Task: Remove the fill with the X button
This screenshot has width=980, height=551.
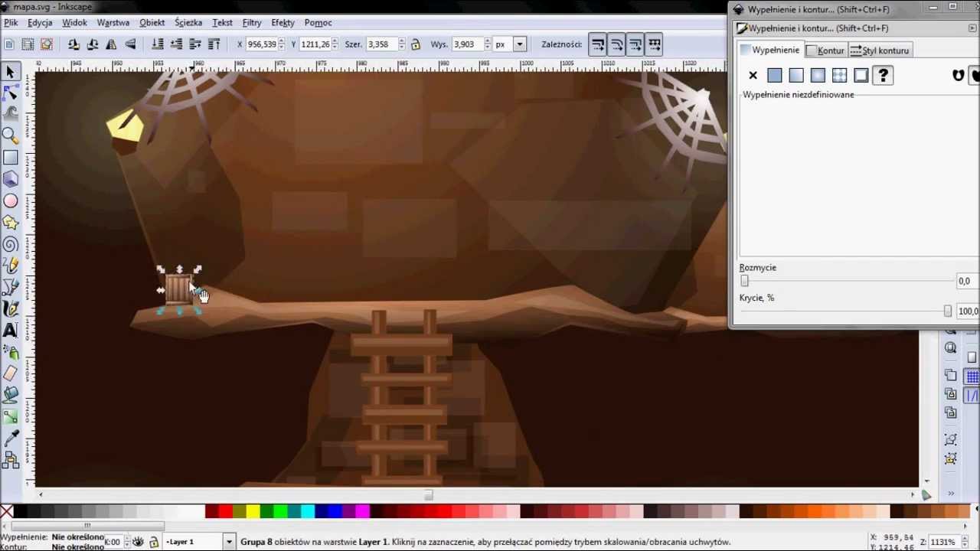Action: (x=753, y=74)
